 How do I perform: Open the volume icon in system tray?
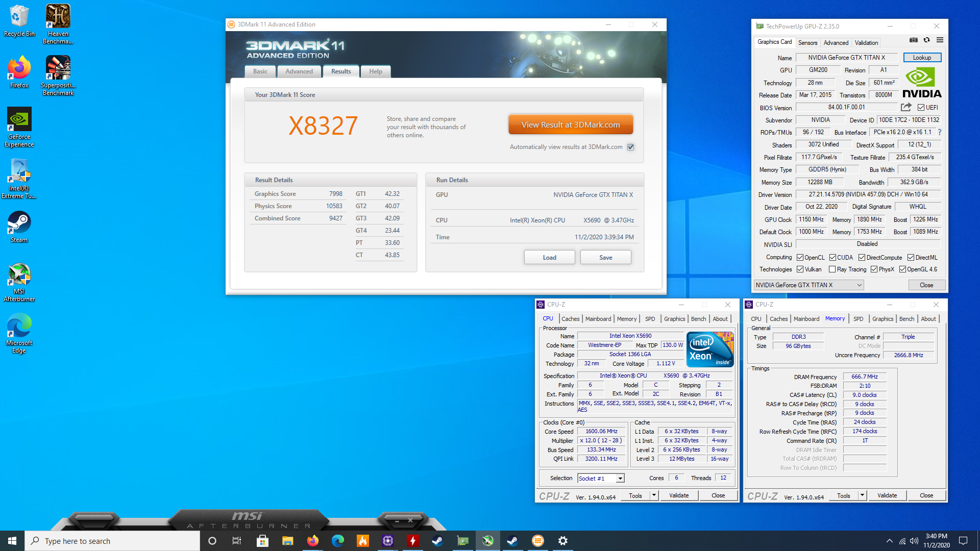[x=914, y=541]
